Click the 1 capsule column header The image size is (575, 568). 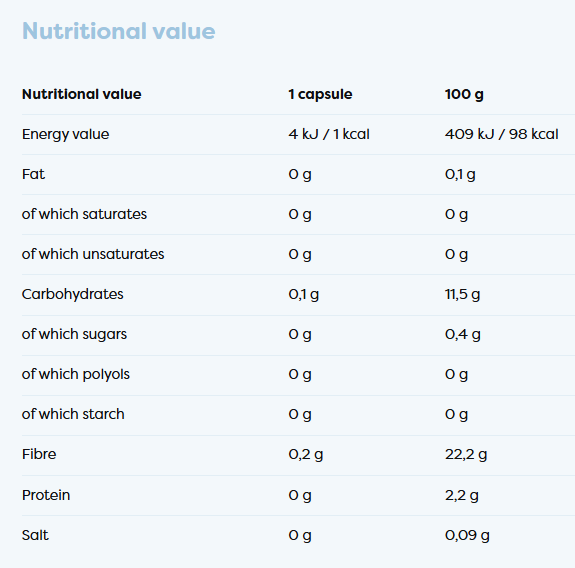point(320,95)
